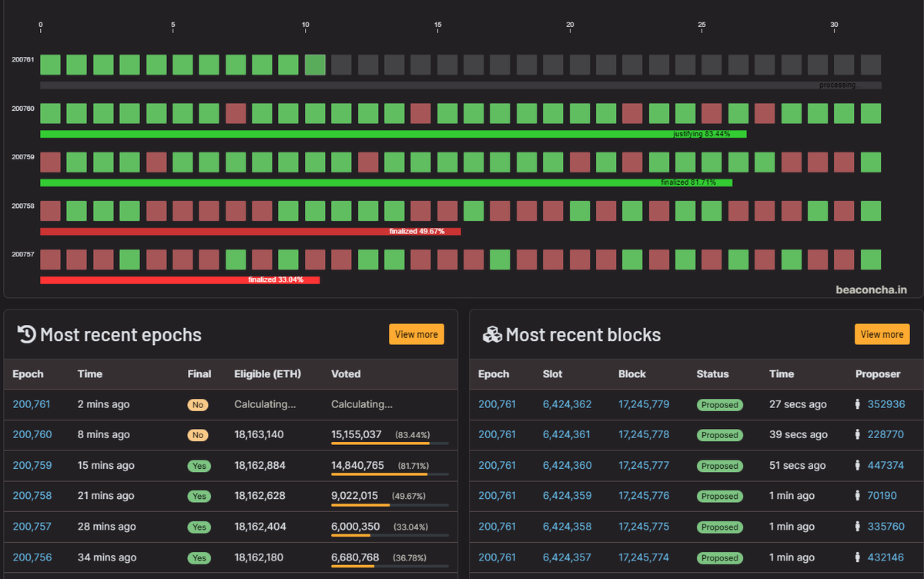This screenshot has width=924, height=579.
Task: Open slot 6,424,362
Action: 567,404
